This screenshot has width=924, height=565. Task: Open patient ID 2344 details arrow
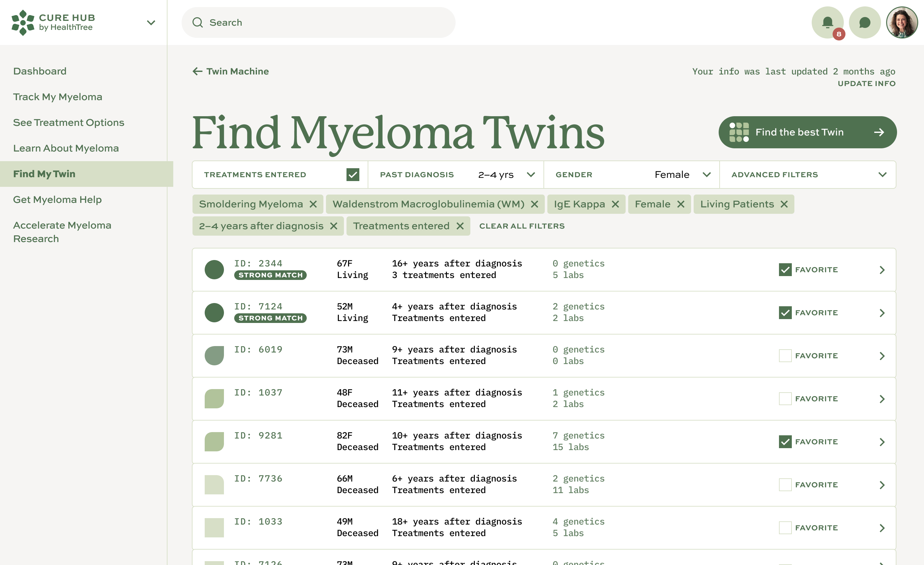pyautogui.click(x=882, y=270)
